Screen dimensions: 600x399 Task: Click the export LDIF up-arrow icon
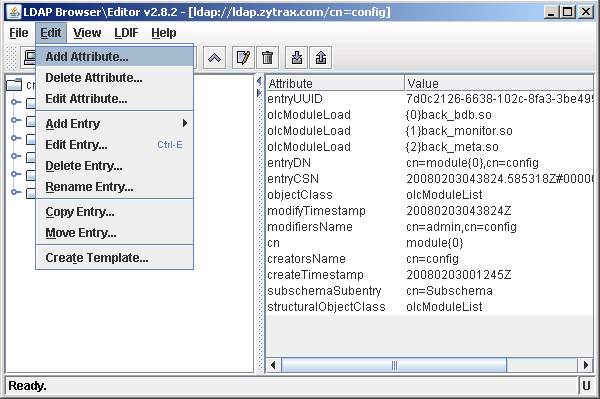coord(321,58)
